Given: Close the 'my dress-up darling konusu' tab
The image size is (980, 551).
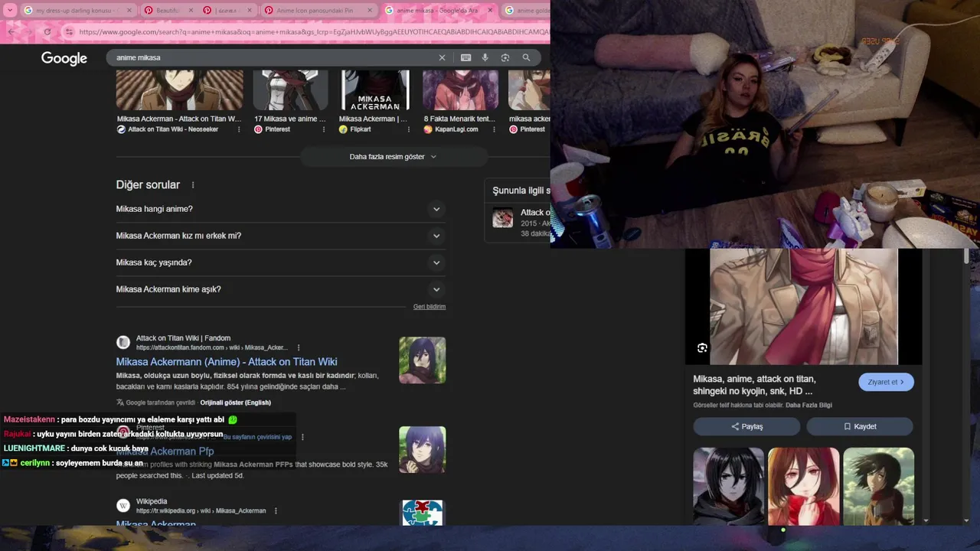Looking at the screenshot, I should click(129, 11).
